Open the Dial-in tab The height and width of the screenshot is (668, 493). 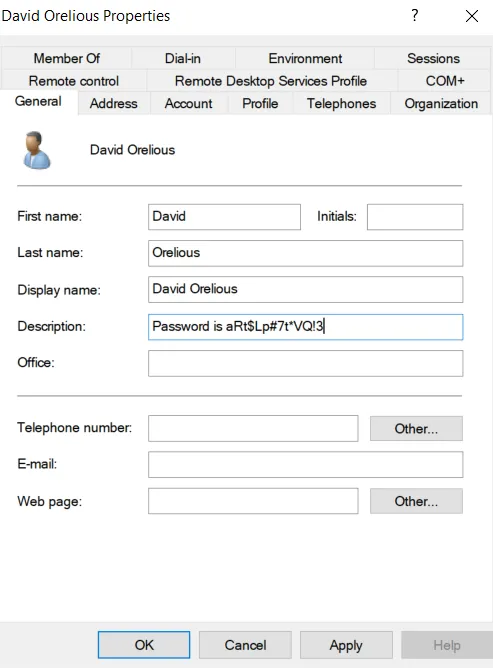click(x=183, y=58)
